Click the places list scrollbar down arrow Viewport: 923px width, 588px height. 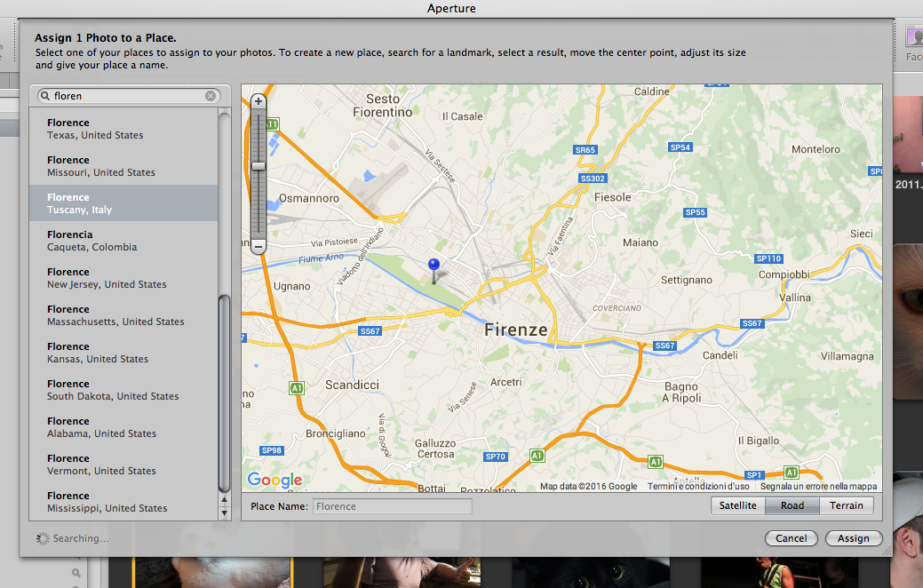[x=224, y=513]
